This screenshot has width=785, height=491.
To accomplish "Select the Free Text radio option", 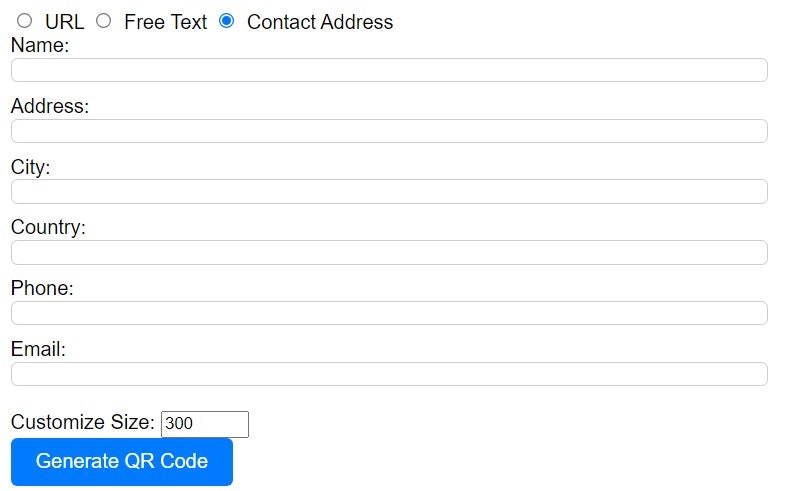I will pyautogui.click(x=104, y=21).
